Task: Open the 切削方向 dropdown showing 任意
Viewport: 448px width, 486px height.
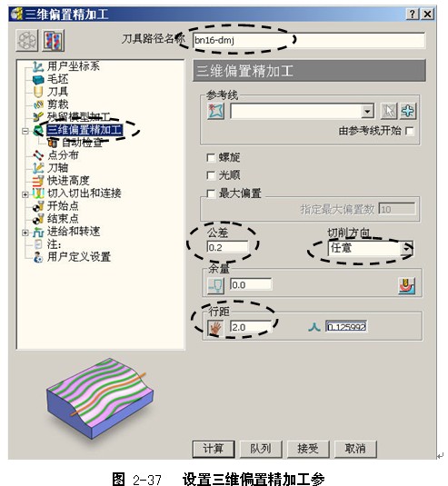Action: coord(370,249)
